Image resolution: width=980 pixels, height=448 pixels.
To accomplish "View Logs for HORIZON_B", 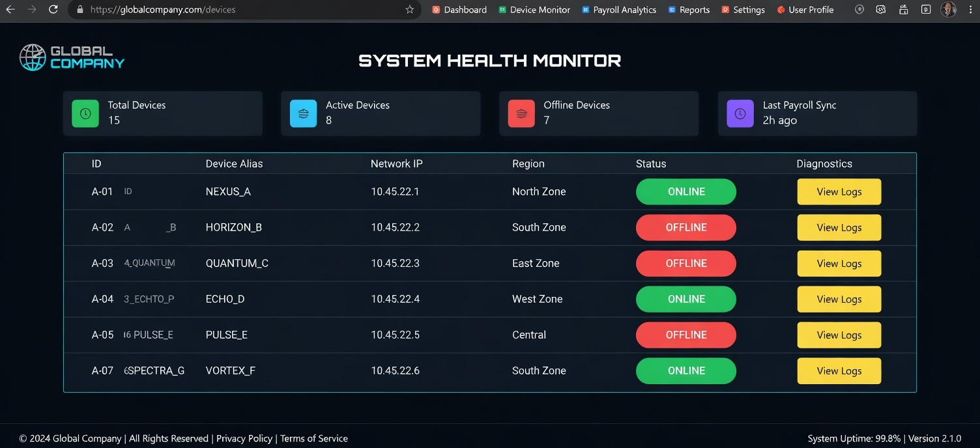I will coord(839,227).
